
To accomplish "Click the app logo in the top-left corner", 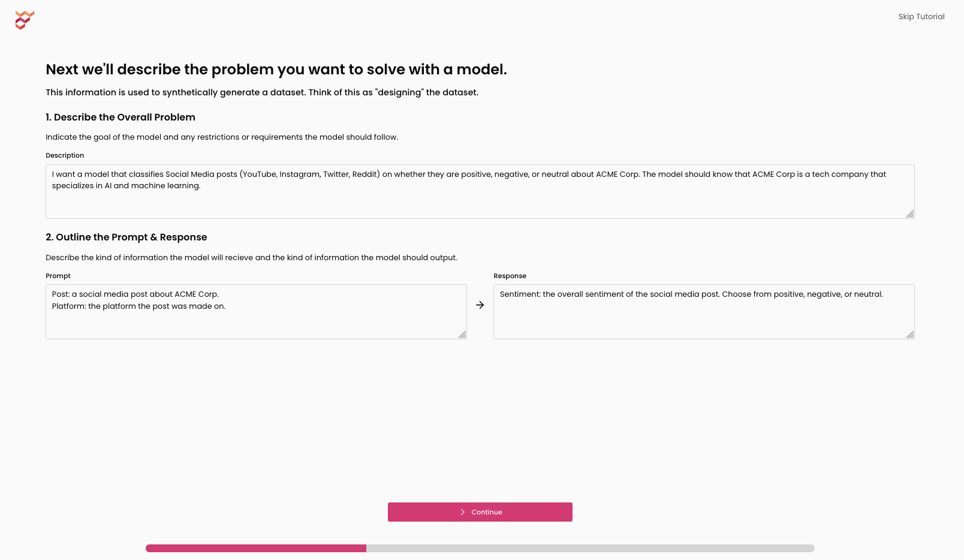I will 25,20.
